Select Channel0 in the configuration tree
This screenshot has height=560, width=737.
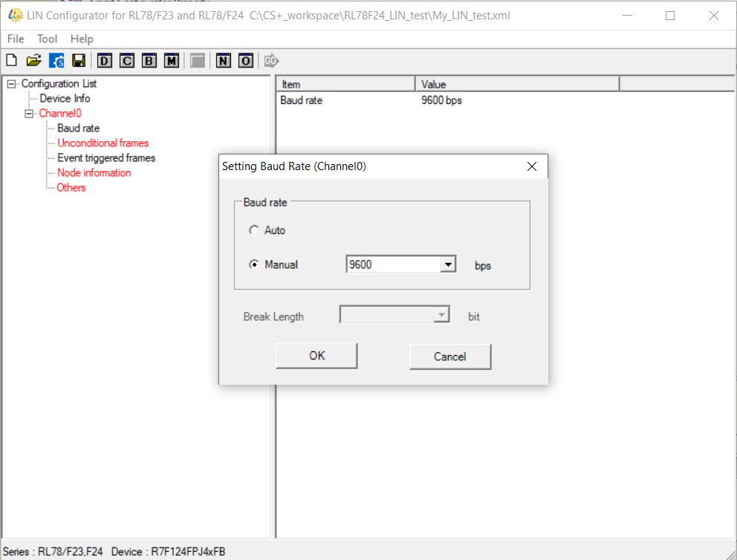(x=60, y=114)
